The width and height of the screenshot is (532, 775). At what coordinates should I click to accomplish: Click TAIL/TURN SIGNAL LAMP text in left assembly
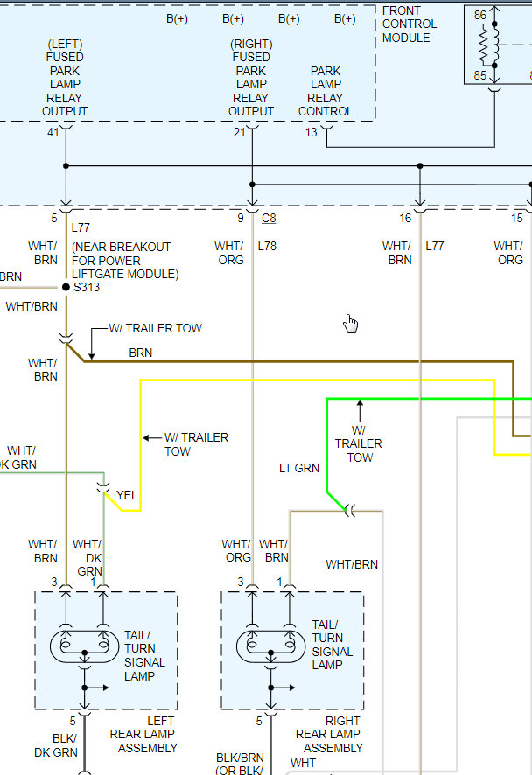144,655
